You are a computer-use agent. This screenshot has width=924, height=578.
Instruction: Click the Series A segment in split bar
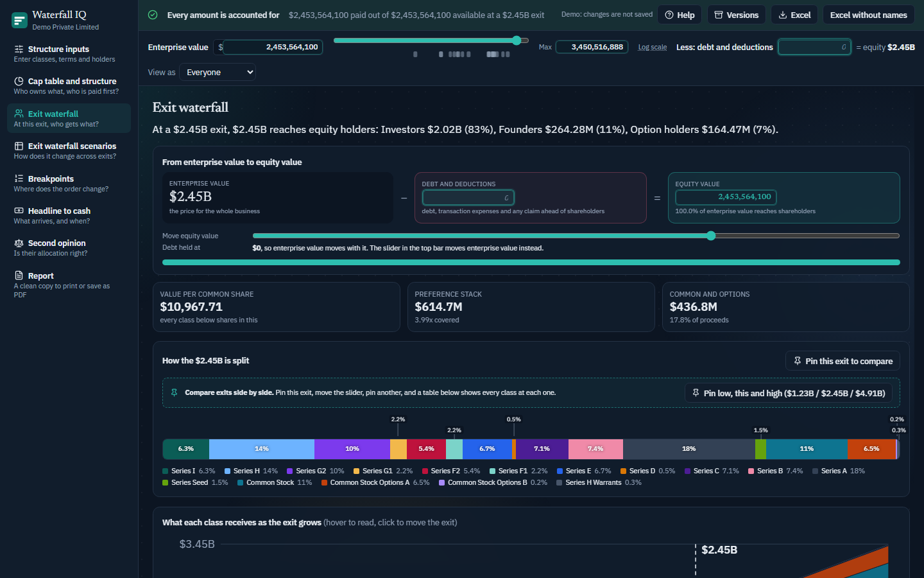click(x=689, y=449)
